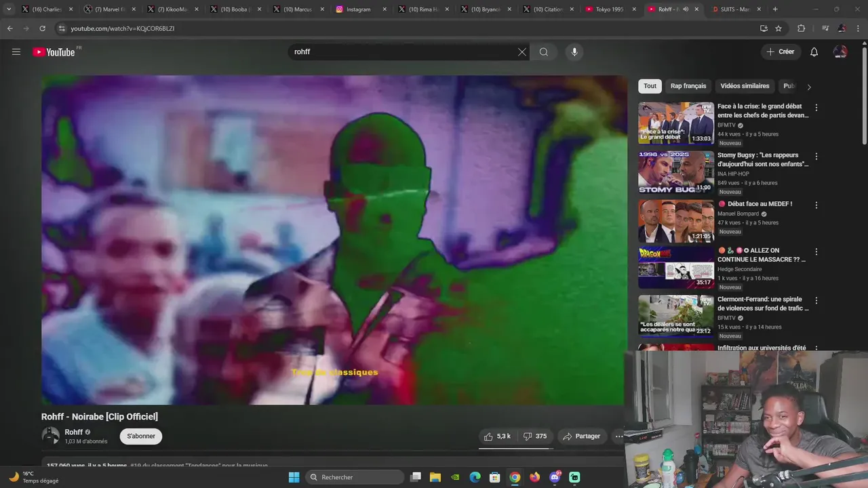Open File Explorer from the taskbar

(x=435, y=477)
